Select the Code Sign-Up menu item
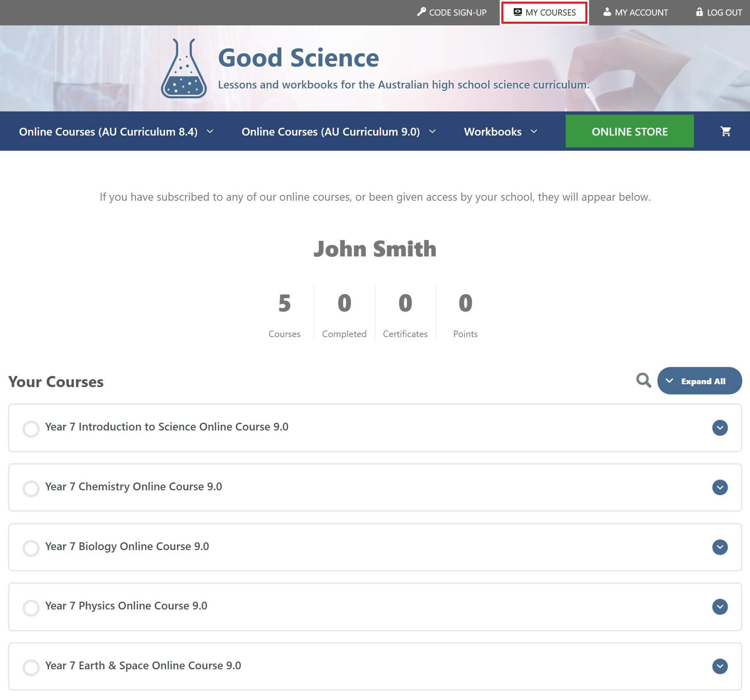This screenshot has height=700, width=750. pyautogui.click(x=452, y=12)
